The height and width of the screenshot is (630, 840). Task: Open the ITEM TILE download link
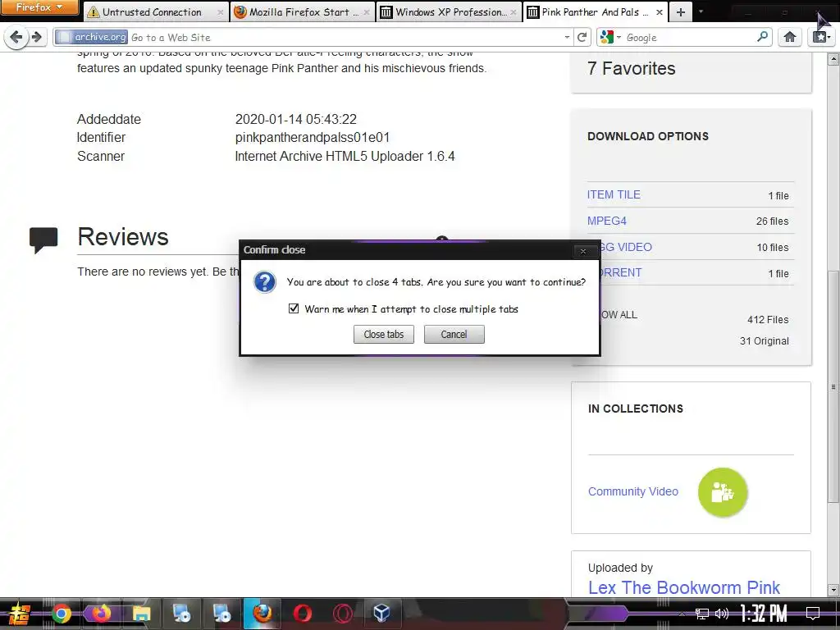(x=614, y=194)
